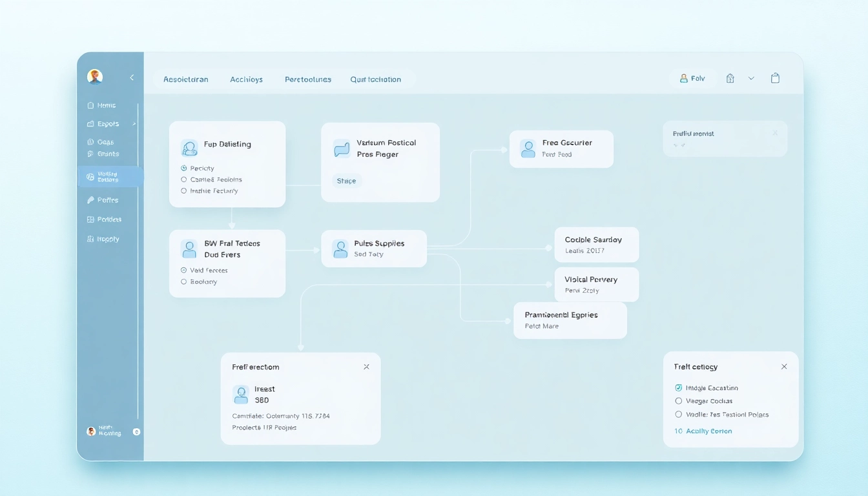Click the Codple Saurday node
The image size is (868, 496).
click(x=597, y=244)
